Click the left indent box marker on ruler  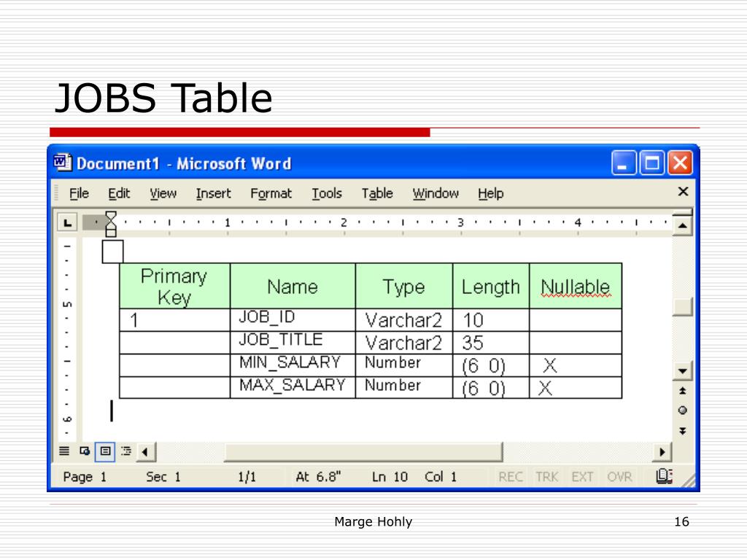click(111, 233)
